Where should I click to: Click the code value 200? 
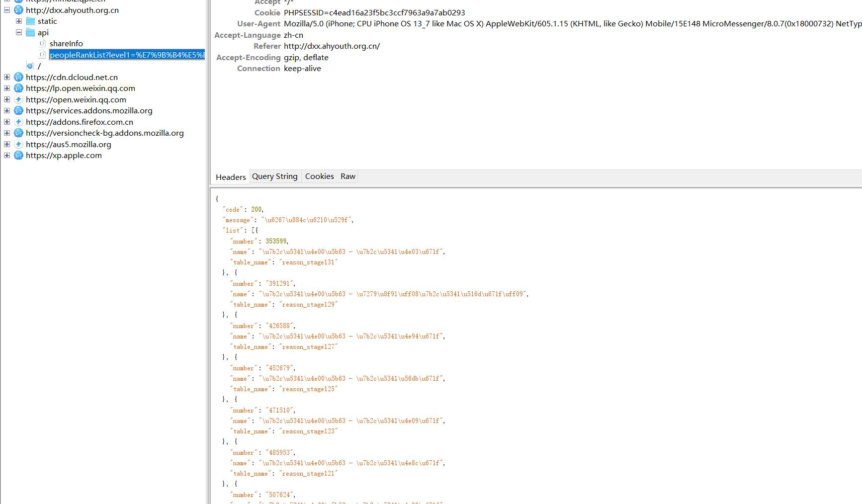pos(256,209)
